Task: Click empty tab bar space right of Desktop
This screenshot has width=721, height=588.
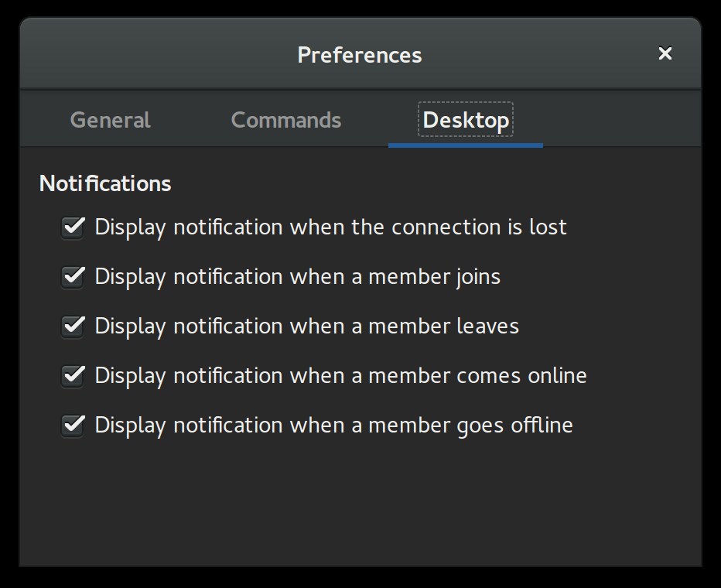Action: (x=620, y=119)
